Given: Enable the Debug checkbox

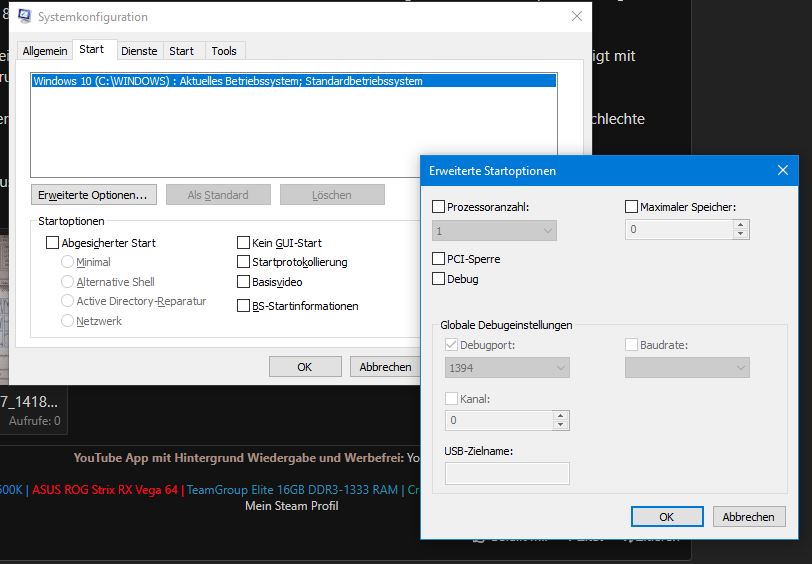Looking at the screenshot, I should coord(439,279).
